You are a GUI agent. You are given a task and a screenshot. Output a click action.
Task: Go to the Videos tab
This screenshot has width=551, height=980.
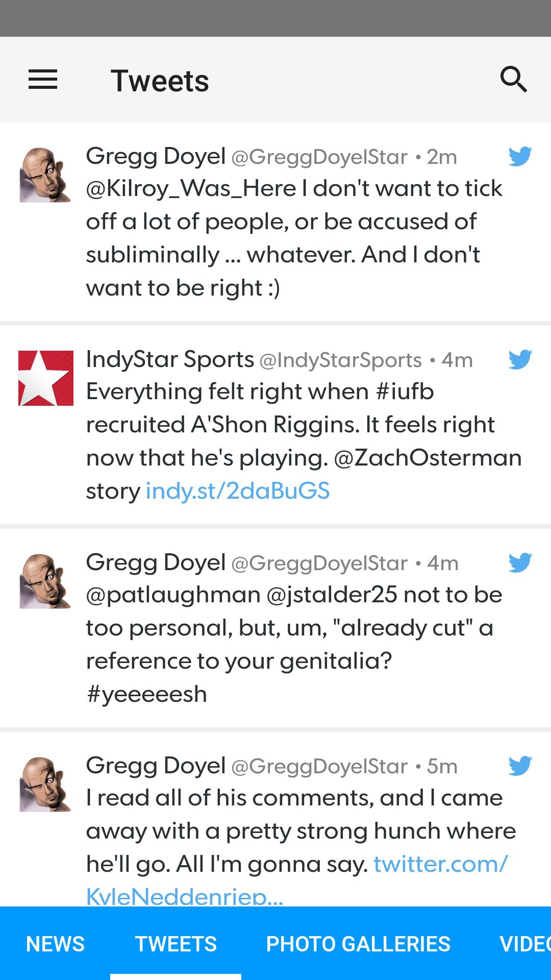coord(524,944)
